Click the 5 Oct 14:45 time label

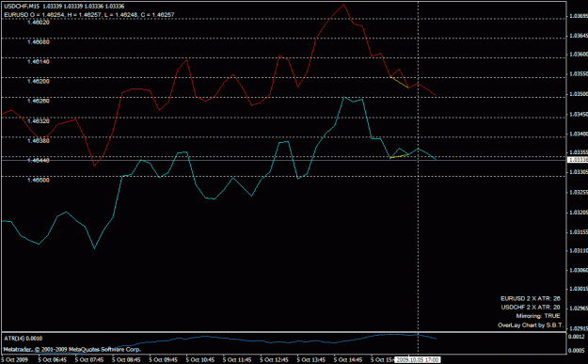[348, 360]
